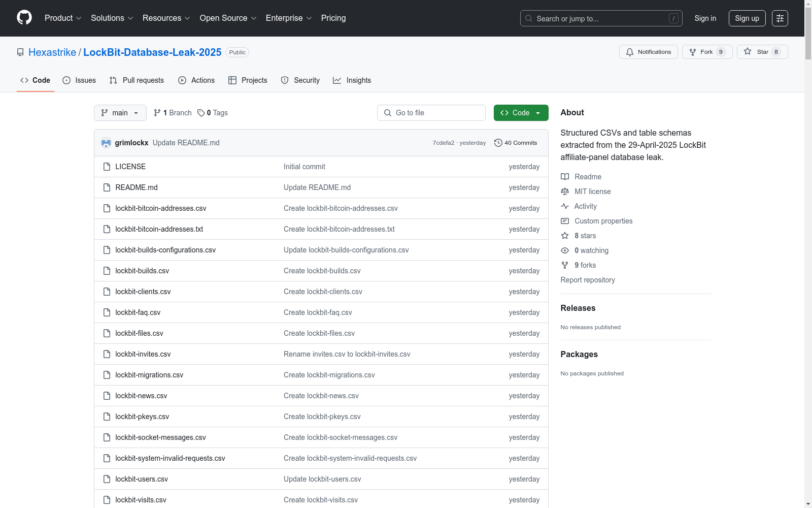Click the file icon beside lockbit-pkeys.csv
The image size is (812, 508).
[x=107, y=417]
